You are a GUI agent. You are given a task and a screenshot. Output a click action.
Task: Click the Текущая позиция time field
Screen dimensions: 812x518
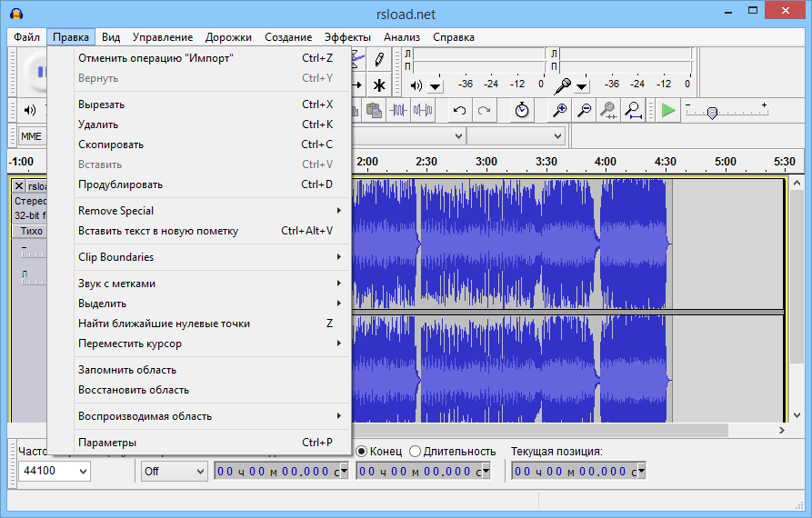tap(578, 472)
